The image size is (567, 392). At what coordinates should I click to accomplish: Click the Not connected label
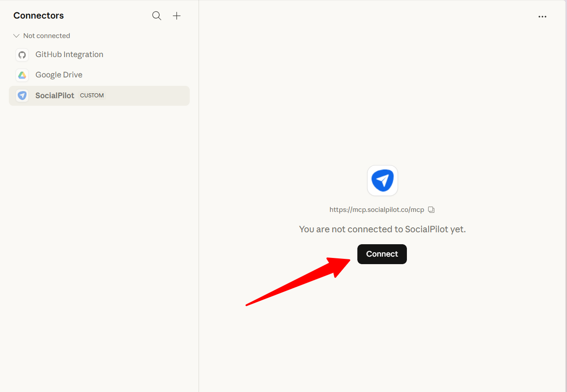tap(46, 36)
